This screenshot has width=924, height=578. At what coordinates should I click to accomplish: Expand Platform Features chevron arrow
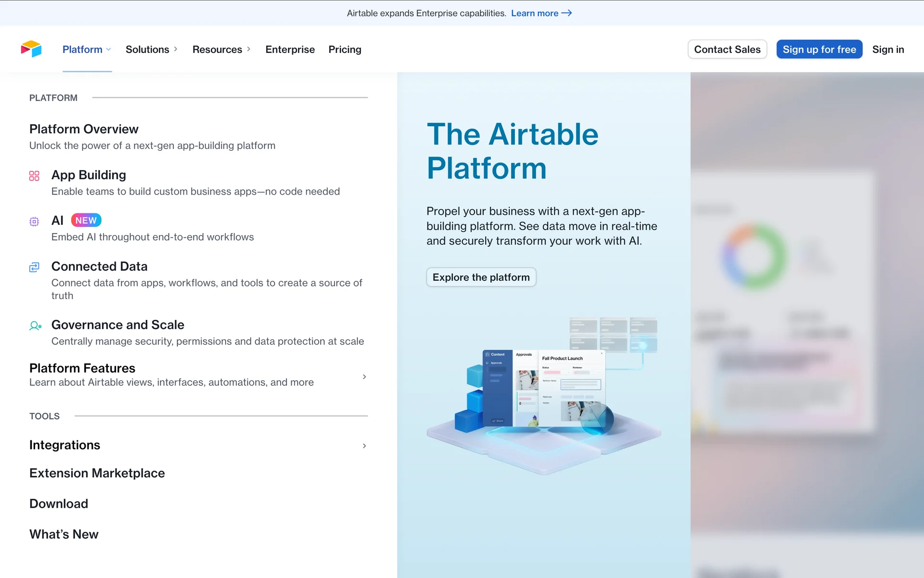click(364, 377)
